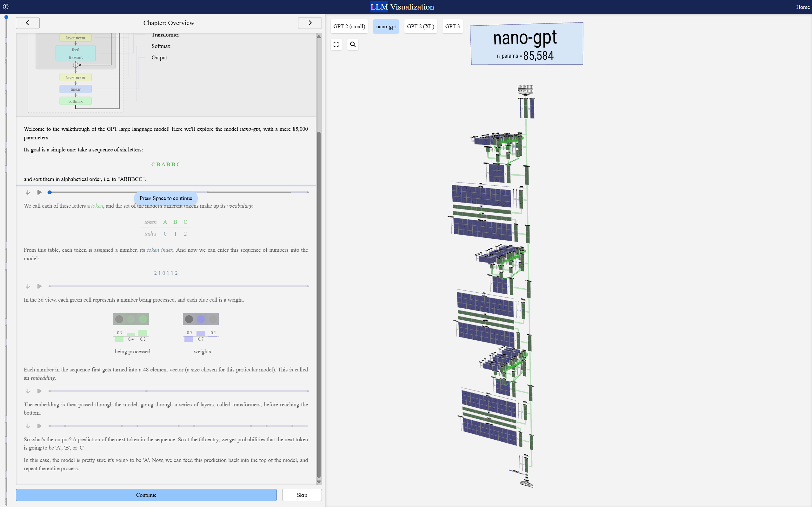The height and width of the screenshot is (507, 812).
Task: Click the Continue button
Action: coord(146,495)
